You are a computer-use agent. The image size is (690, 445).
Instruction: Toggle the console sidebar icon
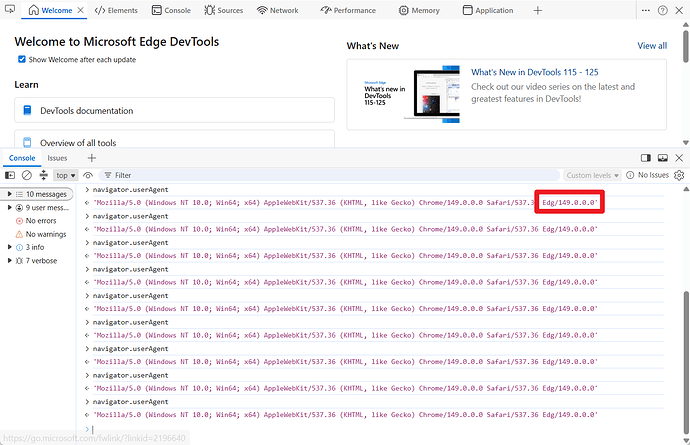point(10,175)
